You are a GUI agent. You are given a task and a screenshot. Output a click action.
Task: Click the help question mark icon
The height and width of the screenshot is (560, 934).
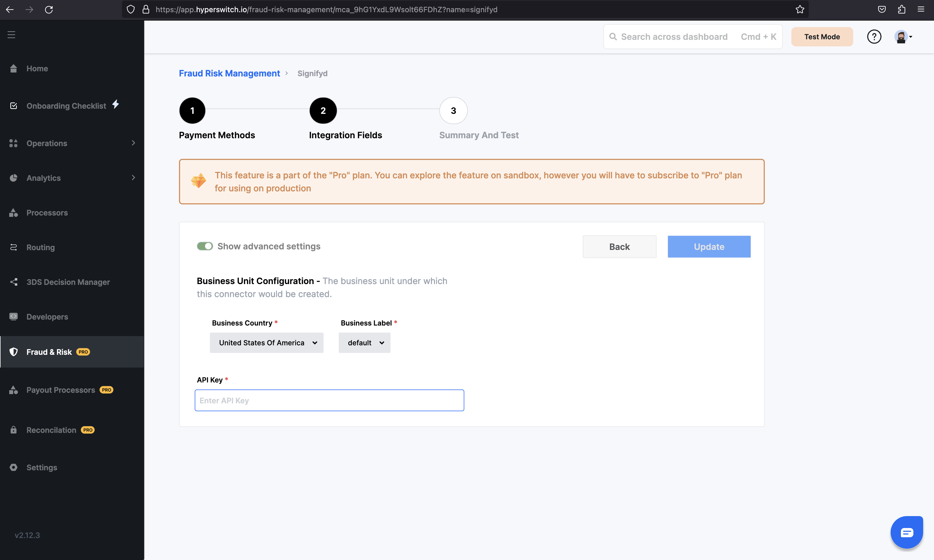click(874, 36)
